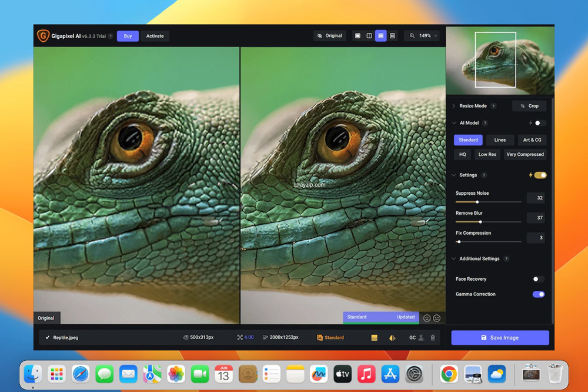The width and height of the screenshot is (588, 392).
Task: Select the Lines AI model
Action: (500, 139)
